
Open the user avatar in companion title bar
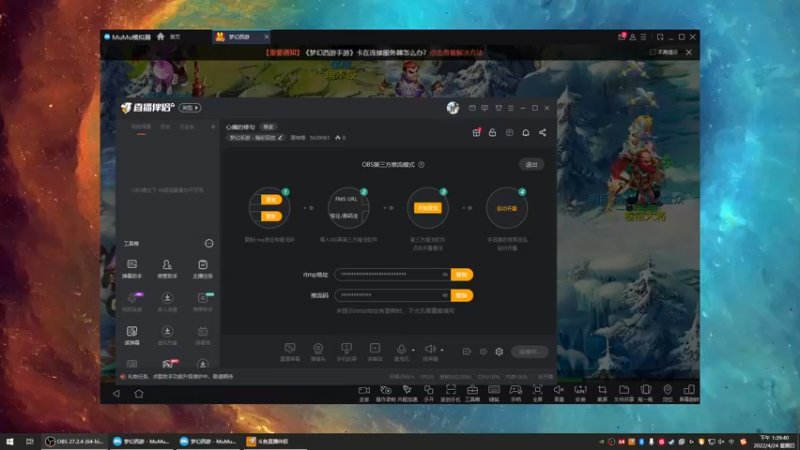coord(453,108)
